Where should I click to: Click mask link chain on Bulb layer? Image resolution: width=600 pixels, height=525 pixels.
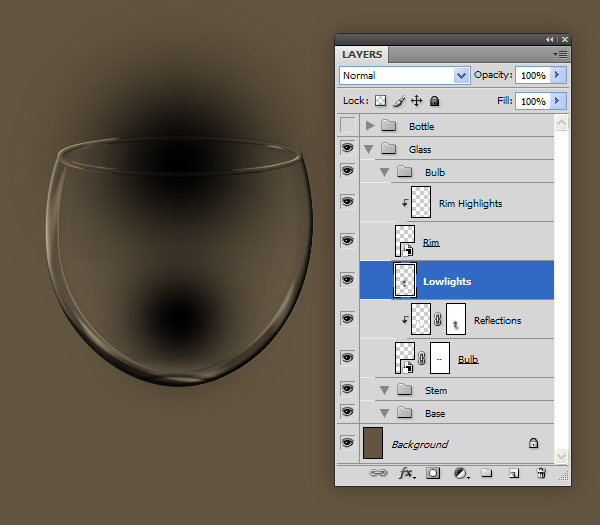click(x=422, y=359)
